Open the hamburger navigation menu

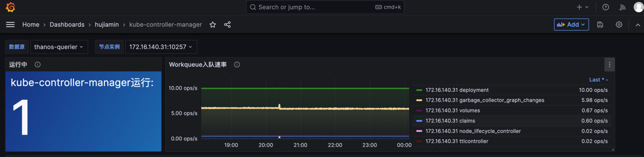(10, 25)
